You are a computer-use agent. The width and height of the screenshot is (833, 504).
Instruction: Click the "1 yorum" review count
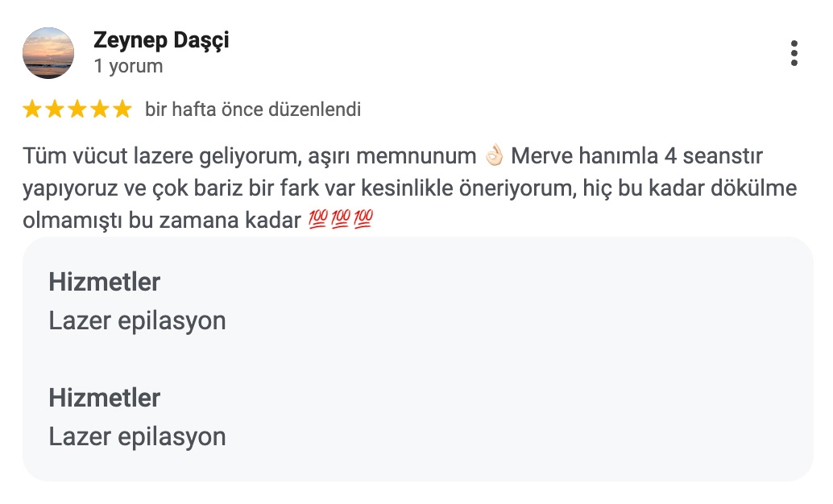tap(128, 66)
